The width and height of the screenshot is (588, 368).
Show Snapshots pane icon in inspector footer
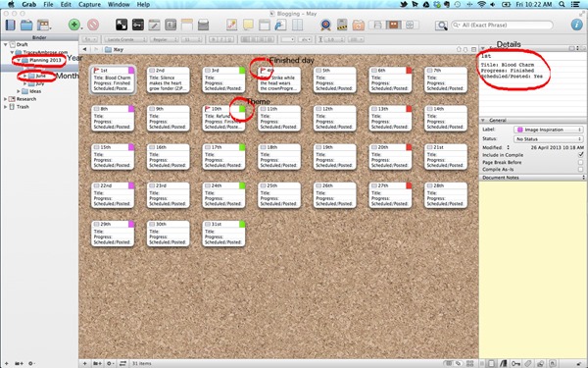coord(541,363)
